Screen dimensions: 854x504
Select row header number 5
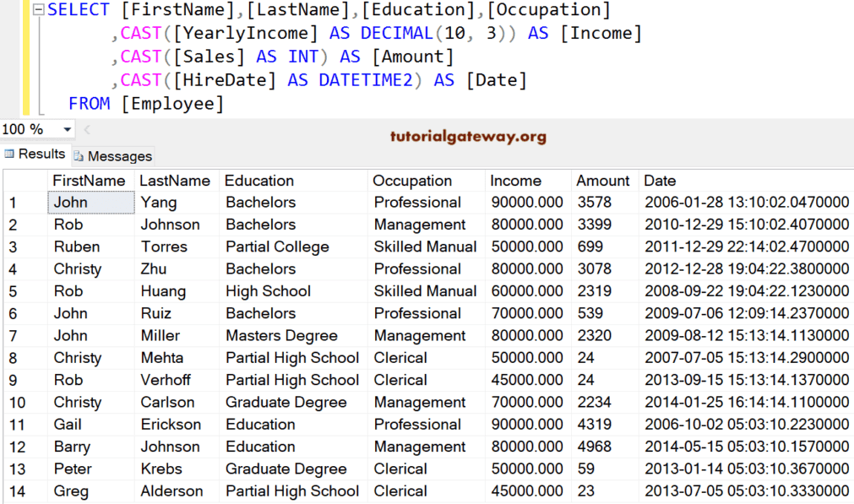click(25, 291)
